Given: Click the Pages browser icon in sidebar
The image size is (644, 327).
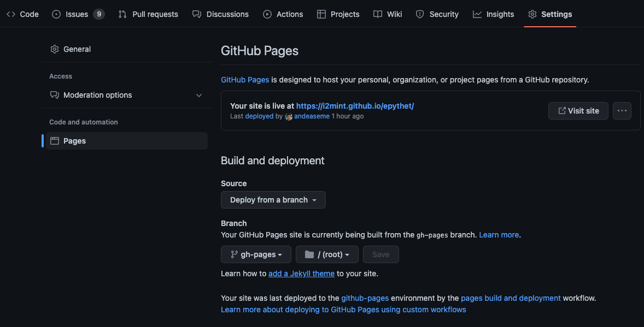Looking at the screenshot, I should click(55, 141).
